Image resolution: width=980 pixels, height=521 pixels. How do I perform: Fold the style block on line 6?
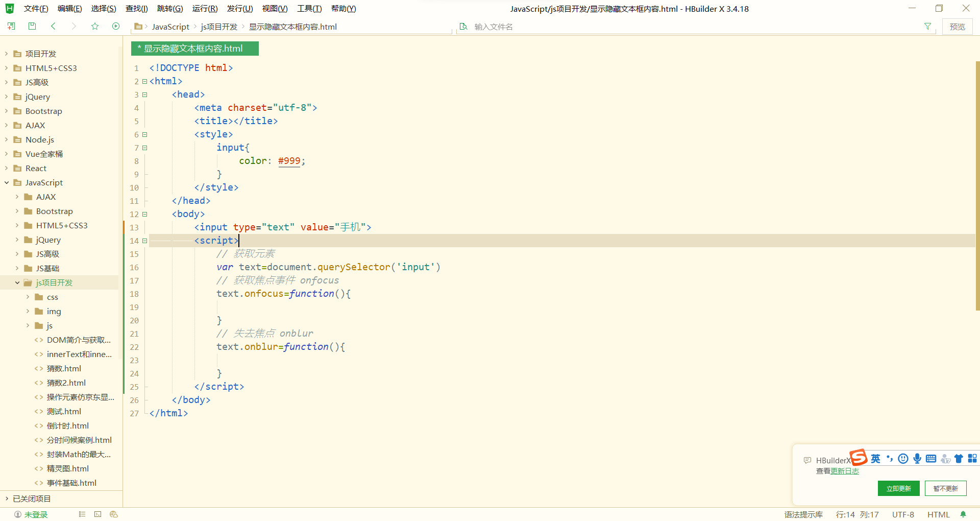[145, 134]
